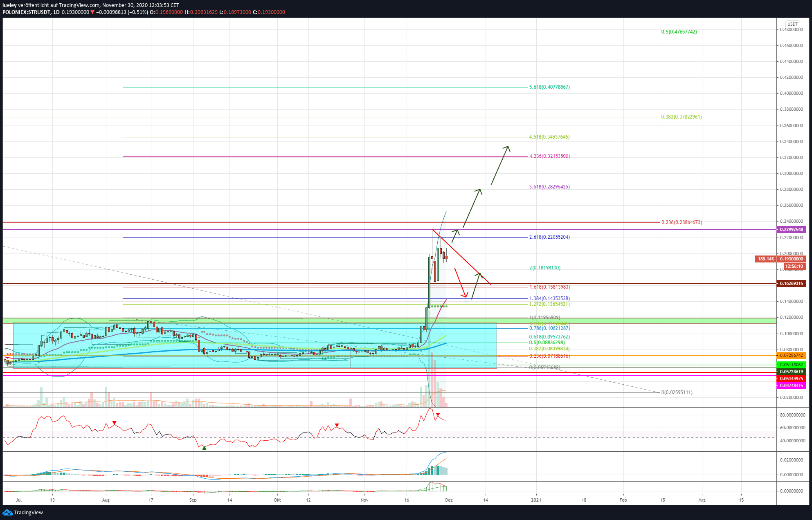Select the 0.236(0.23864673) retracement label
Screen dimensions: 812x520
[x=682, y=222]
